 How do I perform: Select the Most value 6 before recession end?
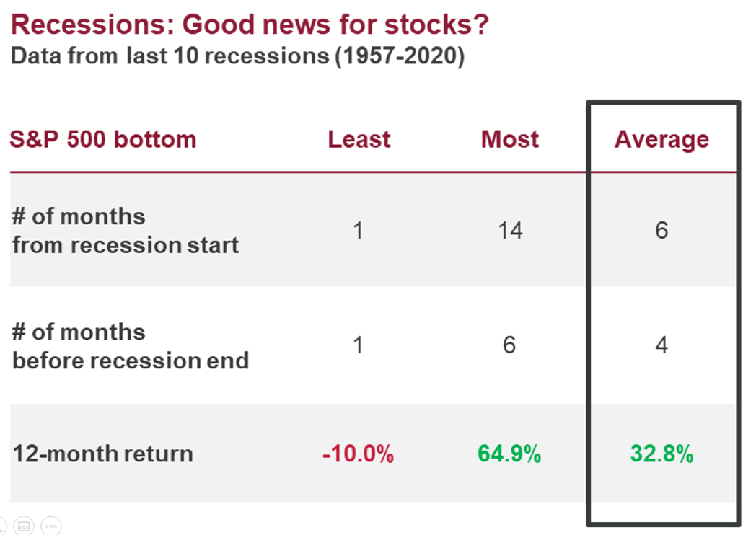pyautogui.click(x=509, y=345)
